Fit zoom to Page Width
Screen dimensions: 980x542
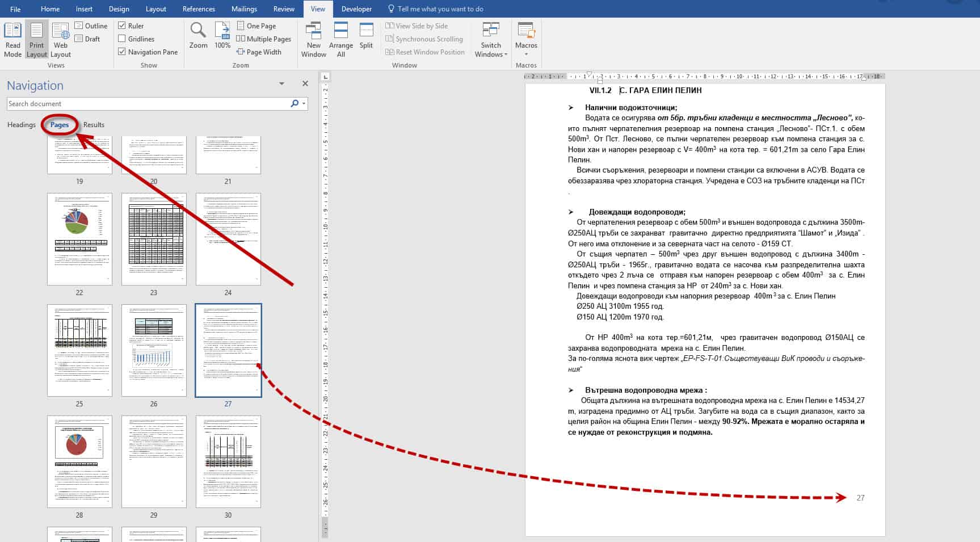(259, 52)
